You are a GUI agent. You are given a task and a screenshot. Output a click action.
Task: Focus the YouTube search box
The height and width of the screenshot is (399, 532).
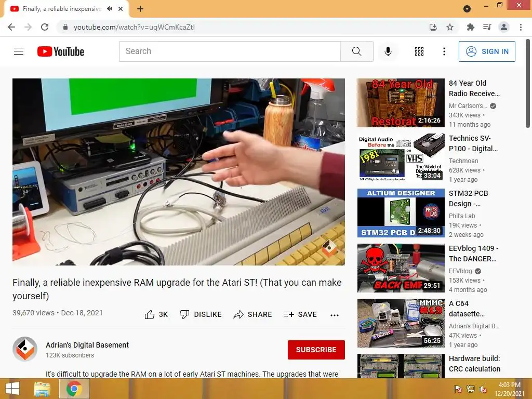coord(230,51)
